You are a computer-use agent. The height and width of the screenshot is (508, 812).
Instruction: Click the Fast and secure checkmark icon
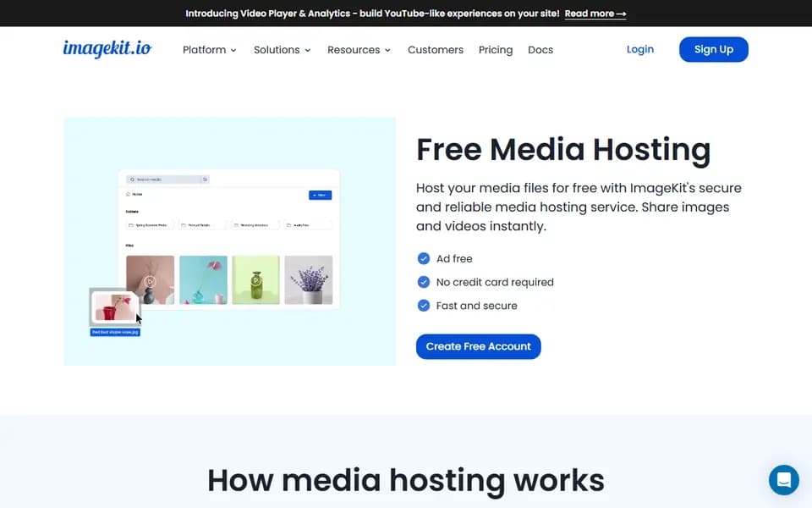(424, 306)
